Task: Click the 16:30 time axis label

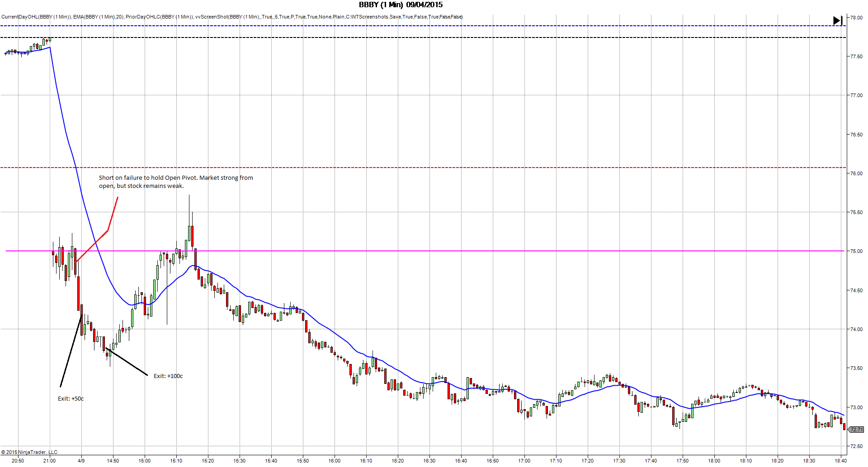Action: (429, 461)
